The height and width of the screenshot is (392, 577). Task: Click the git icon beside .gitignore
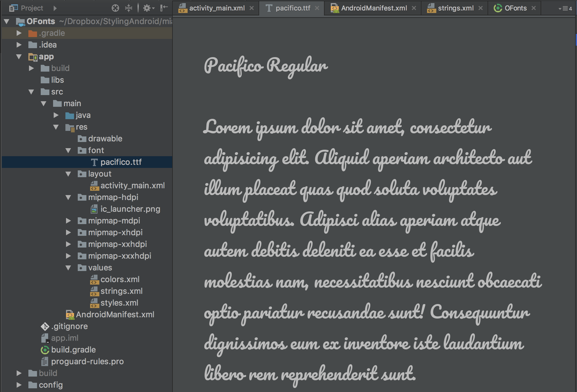[x=45, y=326]
